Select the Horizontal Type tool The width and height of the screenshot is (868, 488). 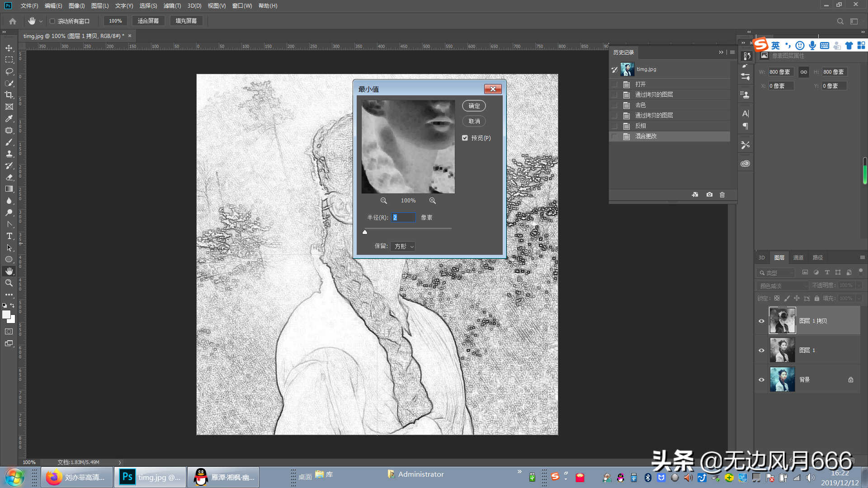pos(9,236)
